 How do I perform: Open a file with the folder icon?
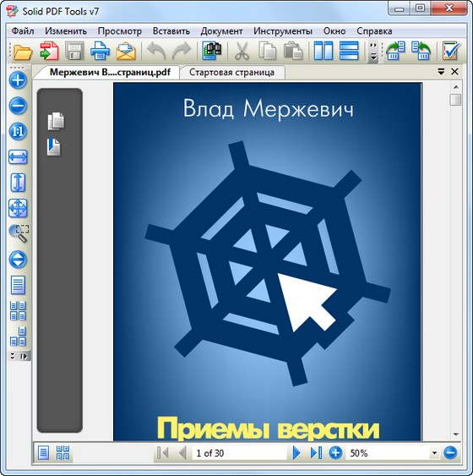[23, 52]
